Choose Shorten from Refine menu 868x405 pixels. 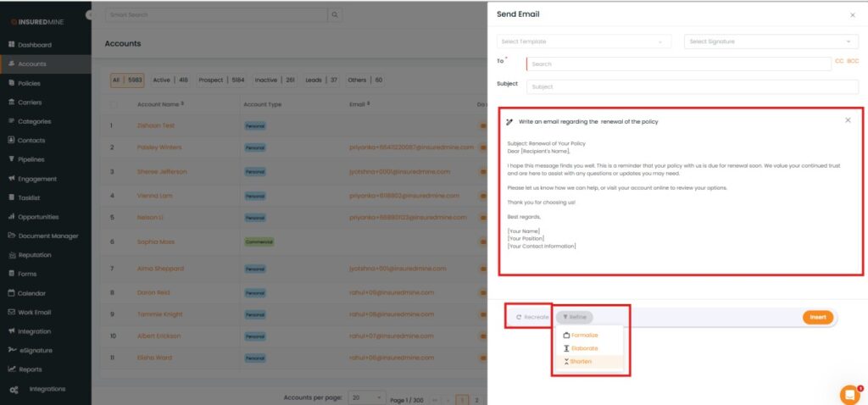[x=581, y=362]
